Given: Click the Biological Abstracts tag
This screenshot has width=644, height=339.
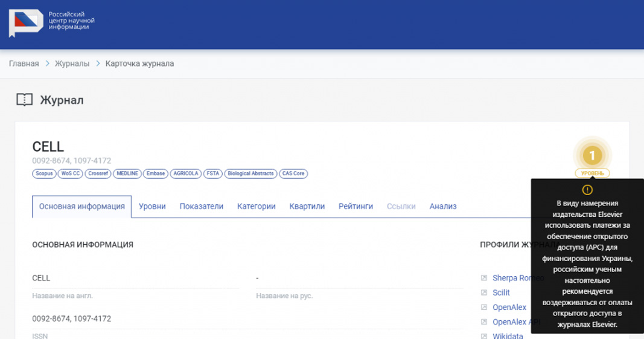Looking at the screenshot, I should tap(250, 173).
